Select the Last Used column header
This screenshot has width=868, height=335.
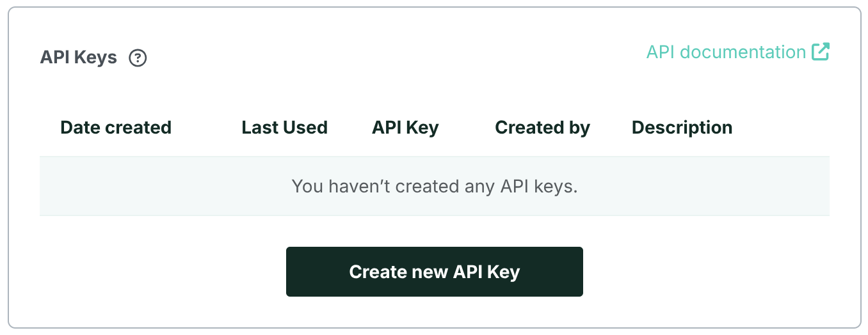284,128
